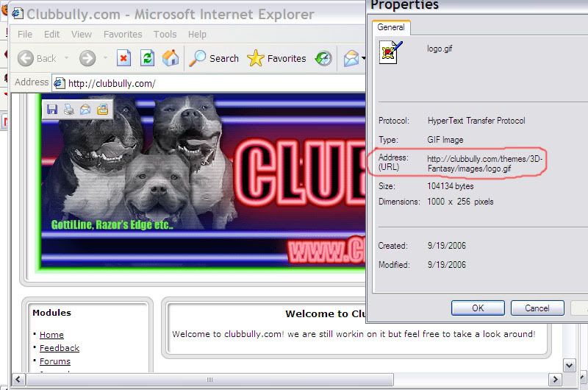The height and width of the screenshot is (390, 588).
Task: Open the History toolbar icon
Action: tap(323, 58)
